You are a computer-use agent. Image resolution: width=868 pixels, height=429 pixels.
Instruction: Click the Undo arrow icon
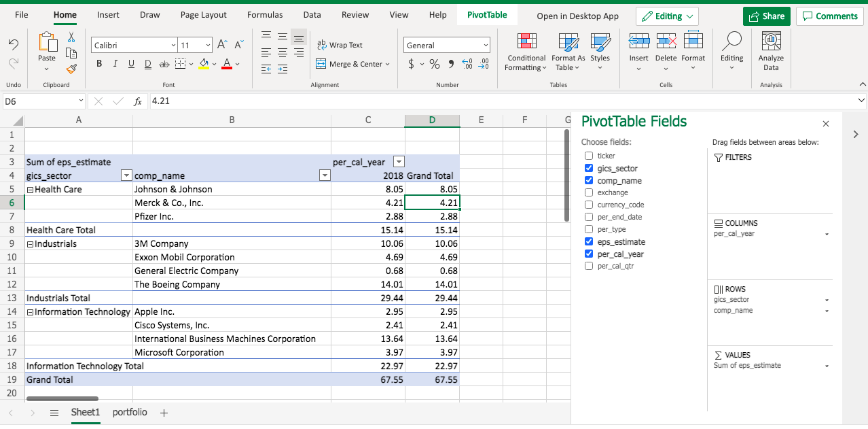tap(13, 44)
